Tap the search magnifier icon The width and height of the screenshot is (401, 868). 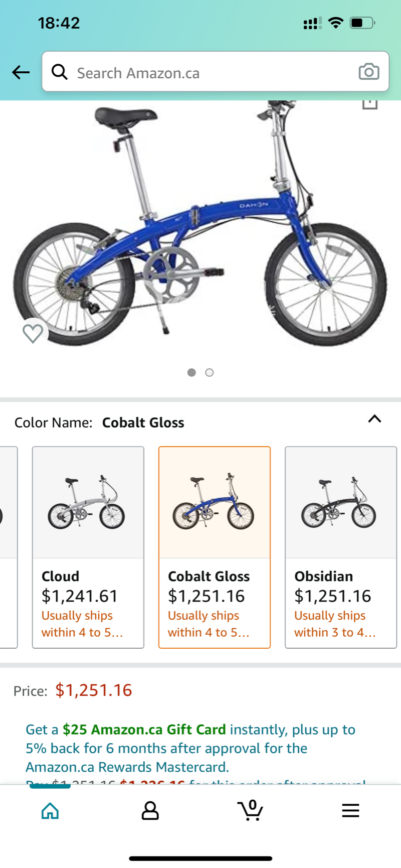click(60, 72)
